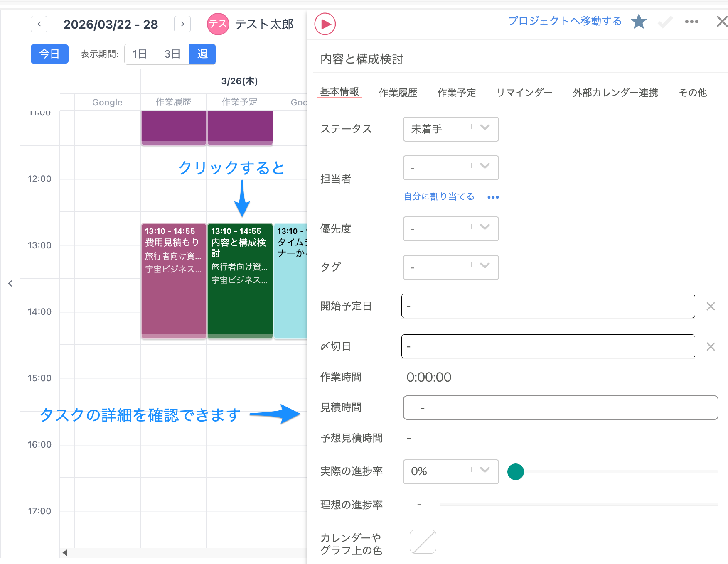The width and height of the screenshot is (728, 564).
Task: Clear the 〆切日 date field
Action: pyautogui.click(x=710, y=346)
